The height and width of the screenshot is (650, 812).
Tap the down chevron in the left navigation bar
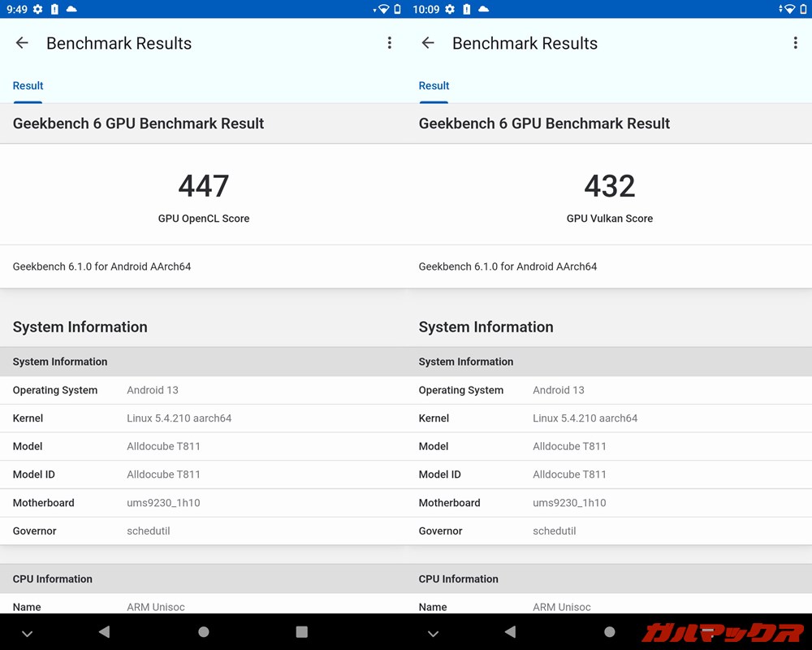(x=27, y=633)
